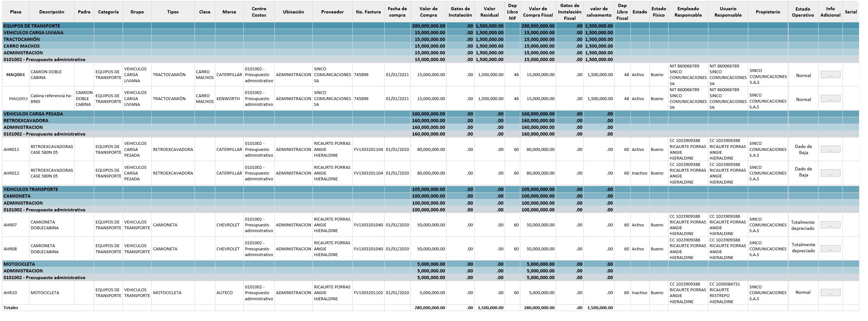Image resolution: width=868 pixels, height=321 pixels.
Task: Click the Estado Físico column header
Action: coord(659,12)
